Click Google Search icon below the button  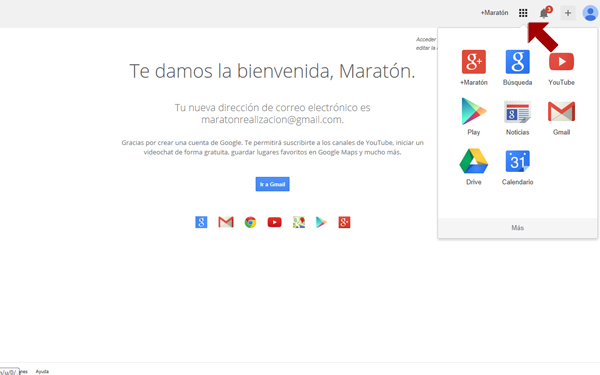point(201,222)
